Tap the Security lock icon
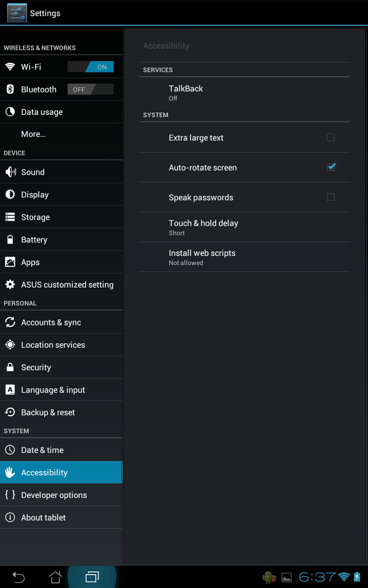 pyautogui.click(x=10, y=367)
